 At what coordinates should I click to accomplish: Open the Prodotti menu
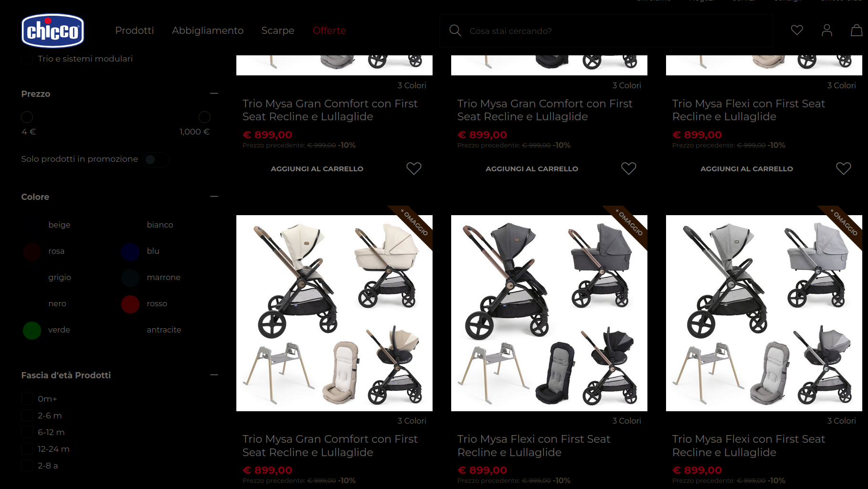pyautogui.click(x=135, y=31)
